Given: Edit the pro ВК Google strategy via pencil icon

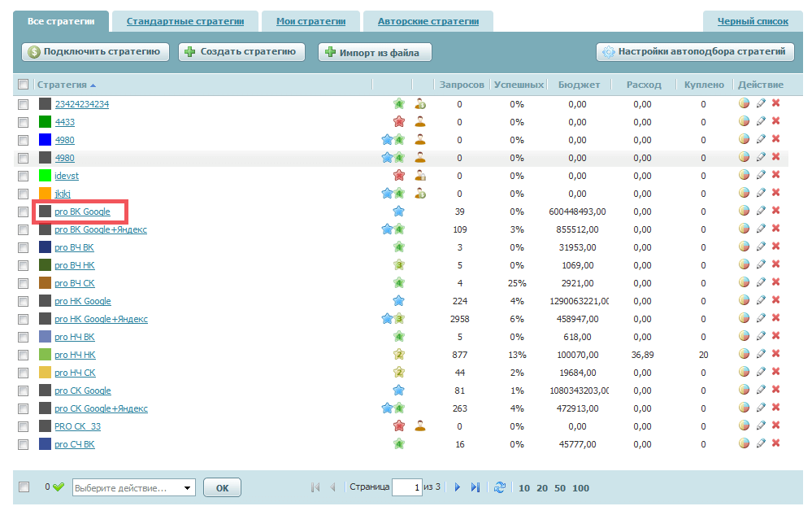Looking at the screenshot, I should [x=761, y=212].
